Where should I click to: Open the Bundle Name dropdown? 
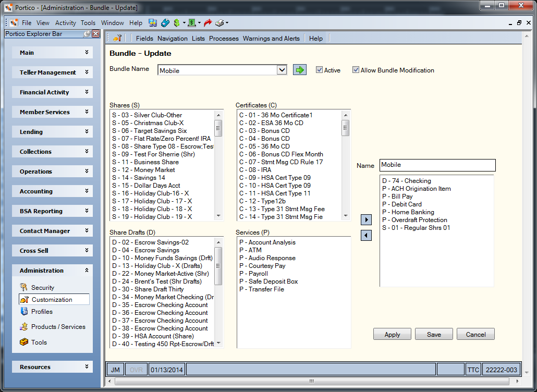point(282,70)
